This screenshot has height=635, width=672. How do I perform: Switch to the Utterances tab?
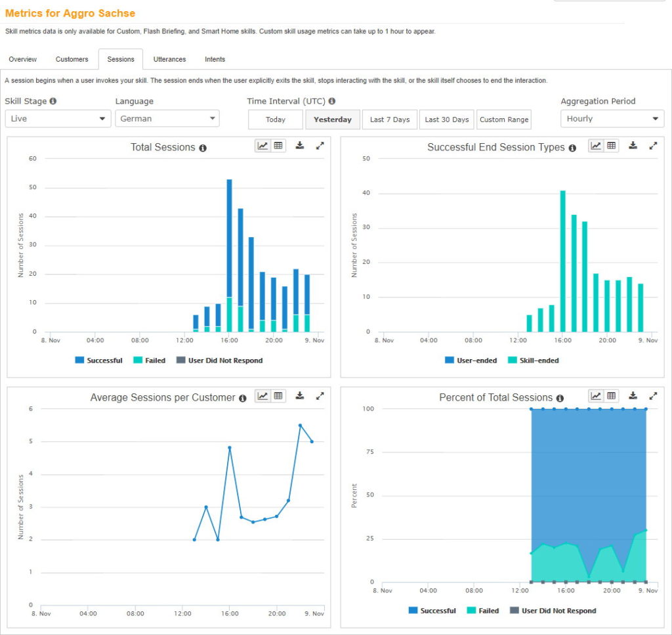coord(170,59)
